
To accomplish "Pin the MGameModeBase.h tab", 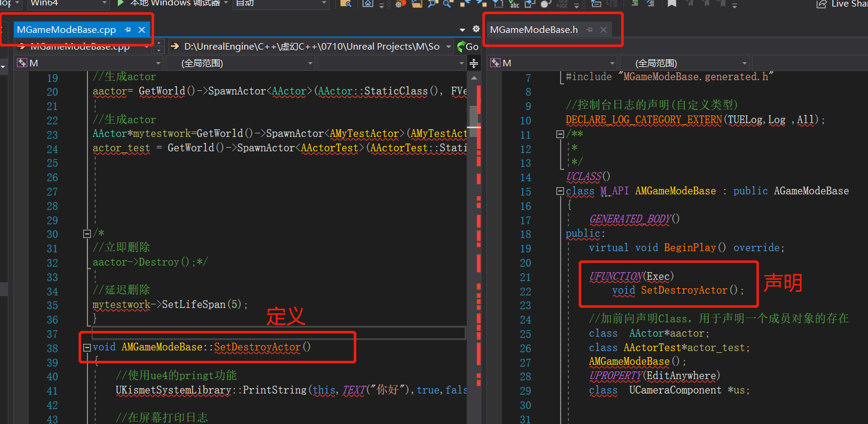I will click(589, 30).
